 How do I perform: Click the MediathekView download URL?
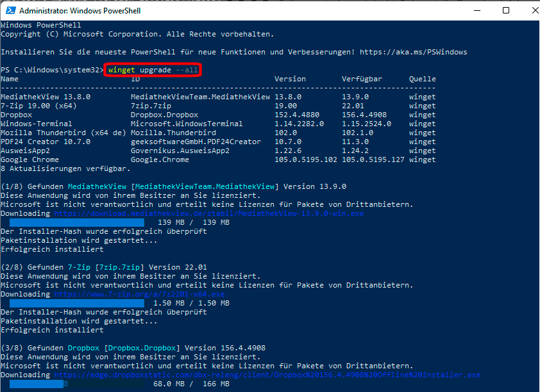click(x=208, y=213)
